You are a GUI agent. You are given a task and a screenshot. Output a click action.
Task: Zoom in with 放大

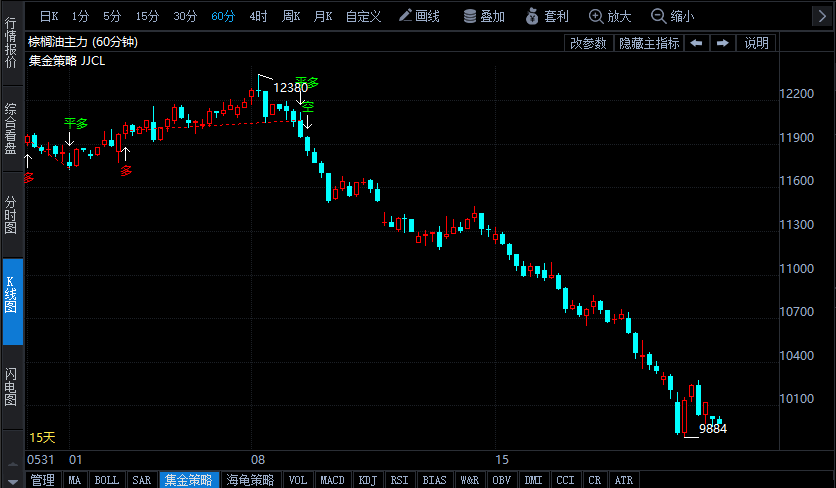(x=610, y=17)
